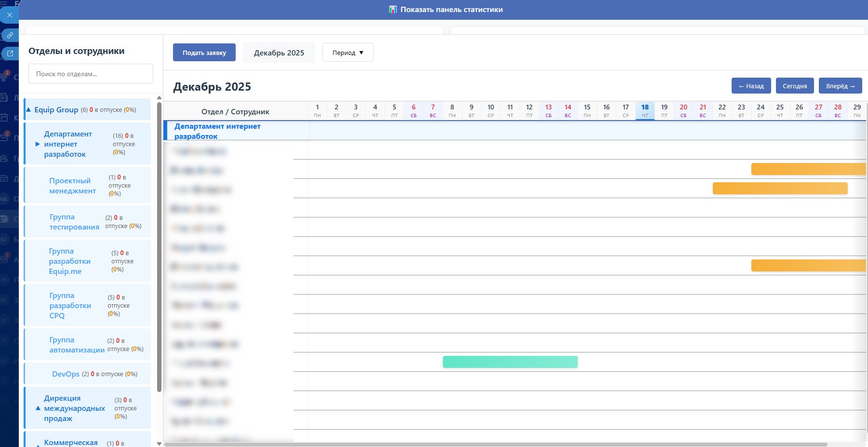Expand Департамент интернет разработок triangle
Screen dimensions: 868x447
click(38, 144)
